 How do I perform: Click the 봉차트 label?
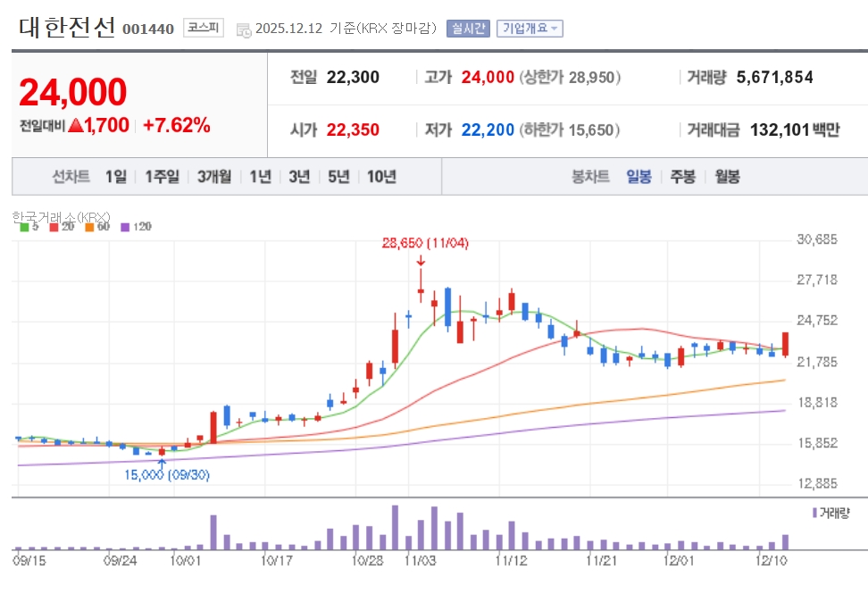tap(590, 177)
